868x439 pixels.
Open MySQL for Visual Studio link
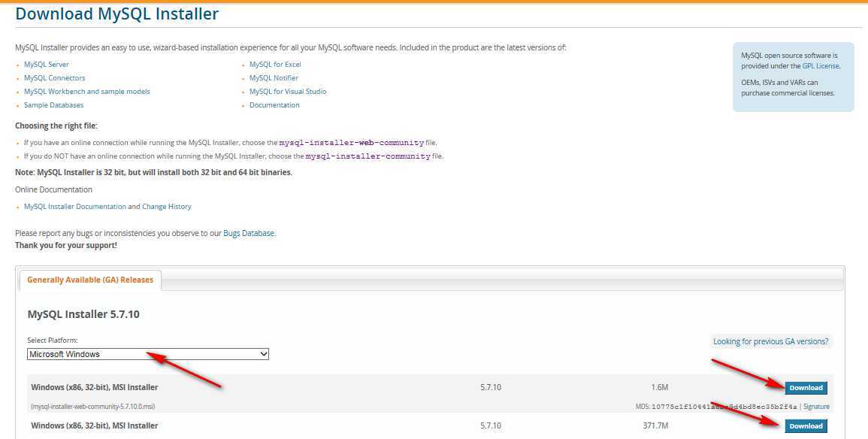click(x=288, y=92)
